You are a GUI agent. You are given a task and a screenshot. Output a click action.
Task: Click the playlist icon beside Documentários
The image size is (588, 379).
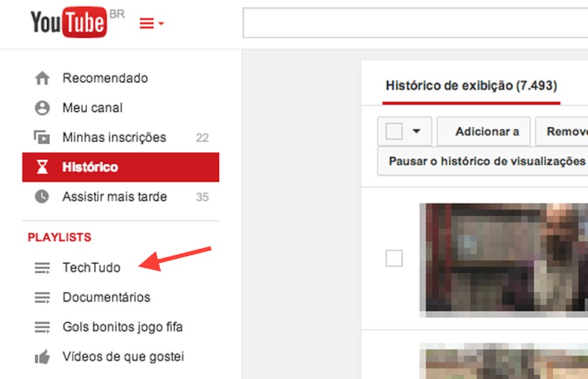coord(42,297)
